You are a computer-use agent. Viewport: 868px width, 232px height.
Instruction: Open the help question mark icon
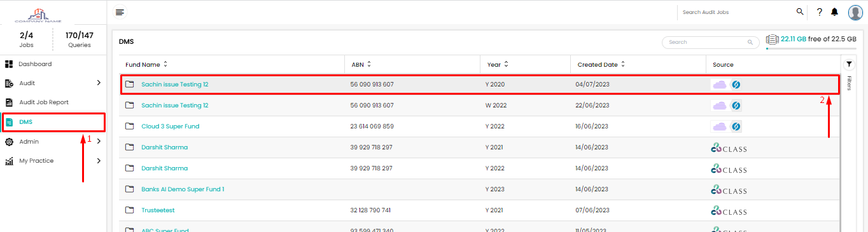(820, 12)
